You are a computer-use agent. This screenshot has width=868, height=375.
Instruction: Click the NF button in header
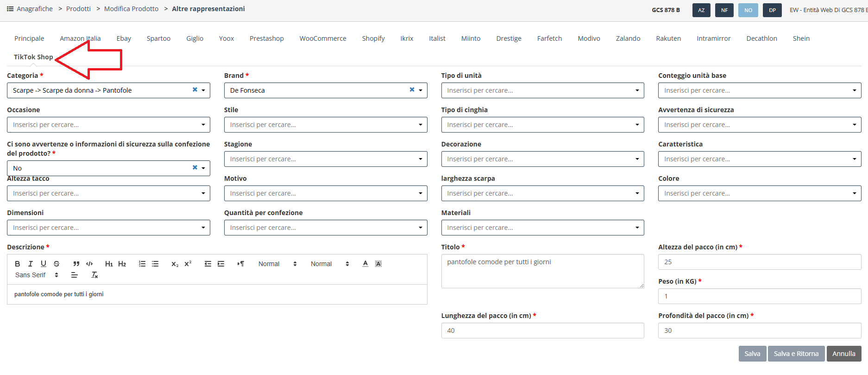pyautogui.click(x=724, y=10)
